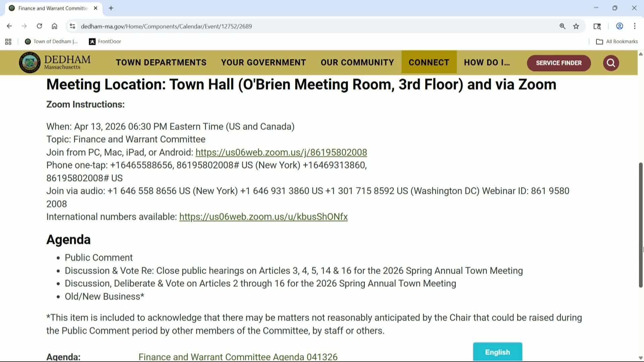Click the home icon in the browser toolbar
The width and height of the screenshot is (644, 362).
[x=55, y=26]
